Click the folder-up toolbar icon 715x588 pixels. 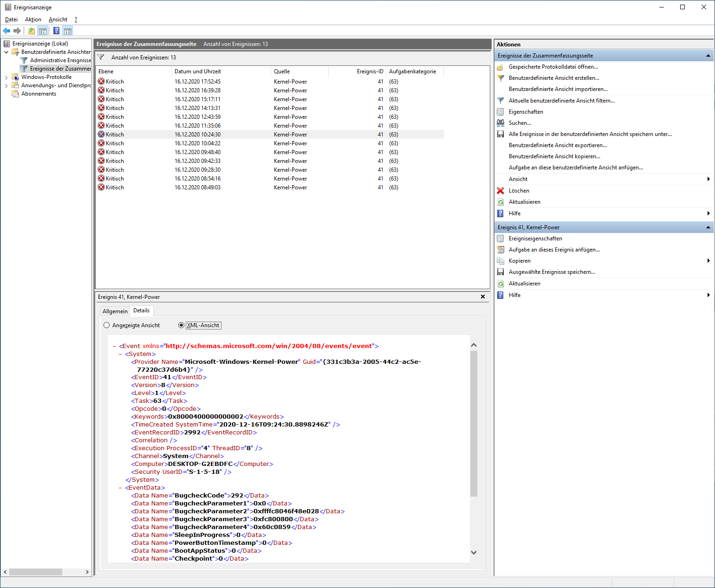click(x=32, y=31)
